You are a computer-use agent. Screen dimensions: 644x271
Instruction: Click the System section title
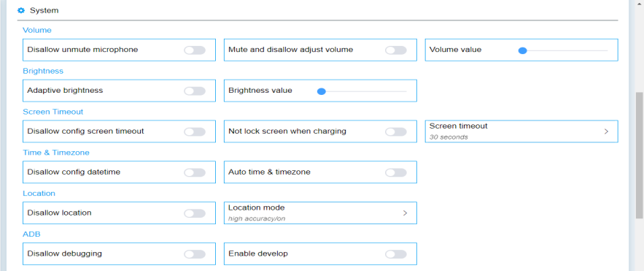coord(44,10)
